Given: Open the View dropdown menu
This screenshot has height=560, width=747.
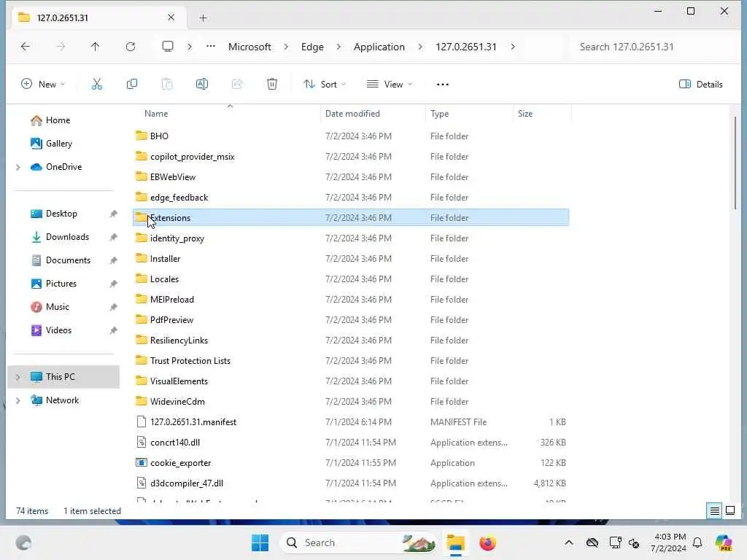Looking at the screenshot, I should coord(390,85).
